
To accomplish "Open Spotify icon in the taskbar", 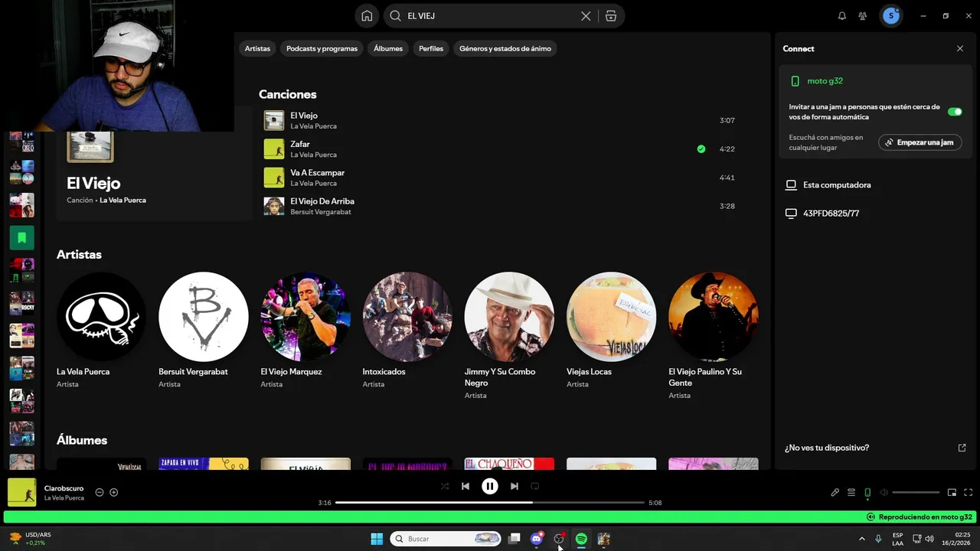I will 581,539.
